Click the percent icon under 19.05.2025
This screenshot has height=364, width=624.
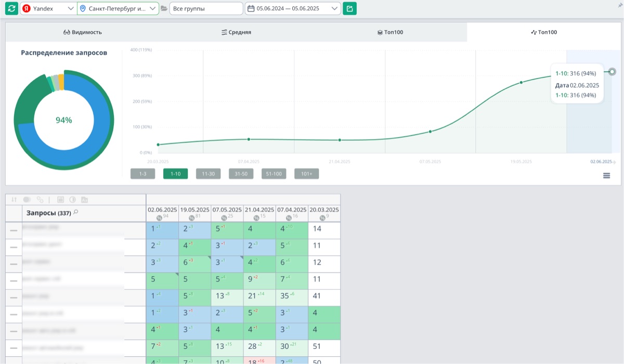191,218
